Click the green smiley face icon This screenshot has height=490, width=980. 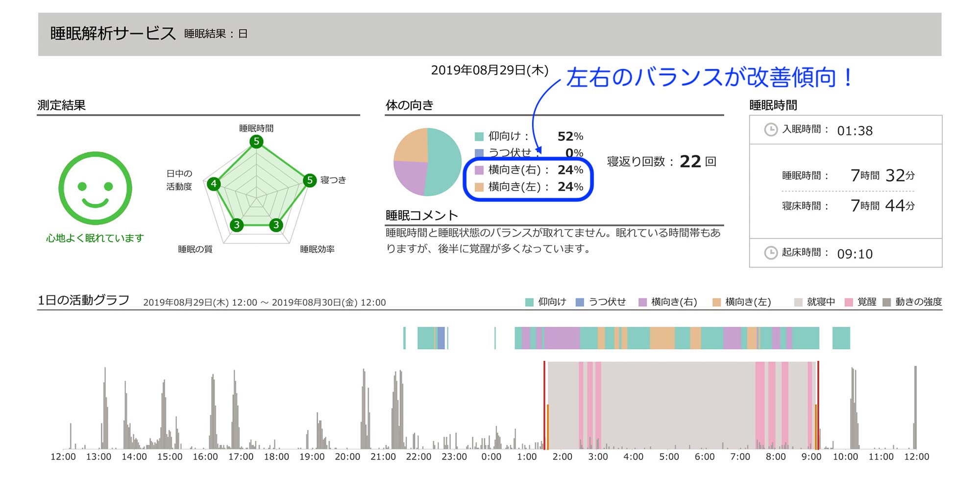tap(95, 188)
